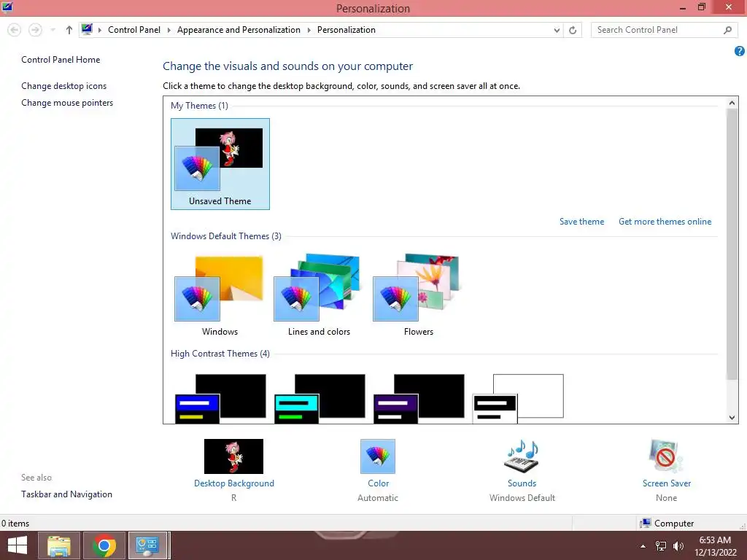This screenshot has width=747, height=560.
Task: Open recent locations dropdown arrow
Action: point(53,30)
